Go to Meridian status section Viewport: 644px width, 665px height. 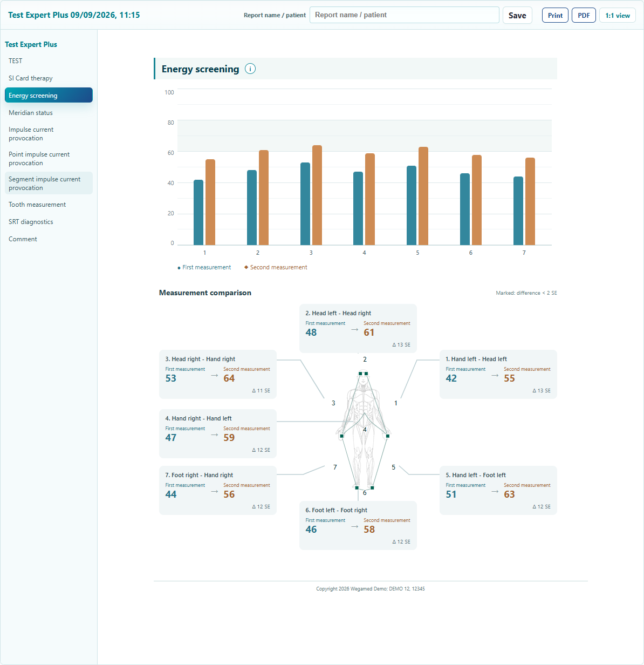coord(49,113)
